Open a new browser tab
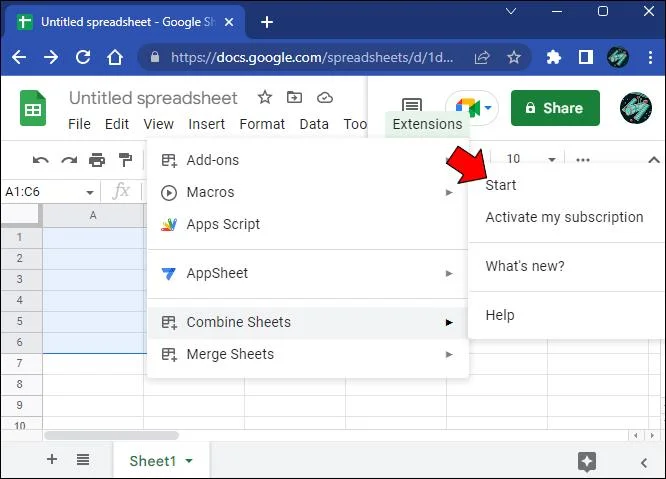Viewport: 666px width, 479px height. (x=267, y=22)
